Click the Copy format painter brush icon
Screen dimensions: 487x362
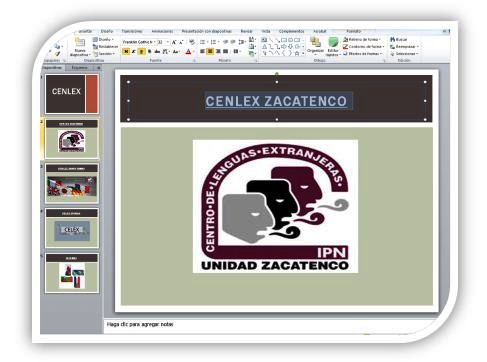(x=57, y=54)
